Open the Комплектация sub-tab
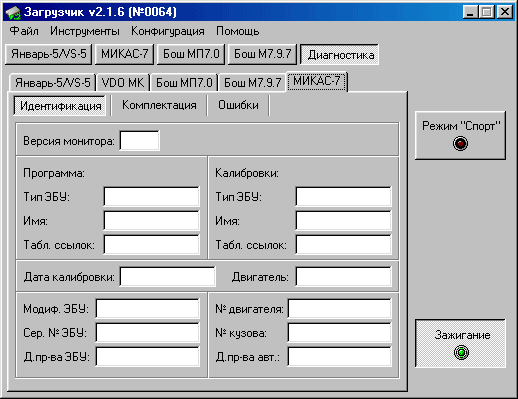Screen dimensions: 518x399 [x=159, y=105]
